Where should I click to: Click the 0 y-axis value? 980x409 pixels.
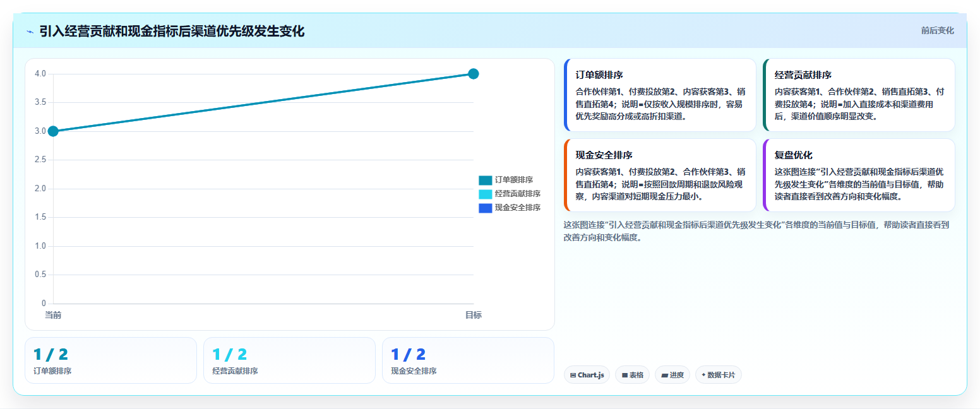click(x=44, y=304)
